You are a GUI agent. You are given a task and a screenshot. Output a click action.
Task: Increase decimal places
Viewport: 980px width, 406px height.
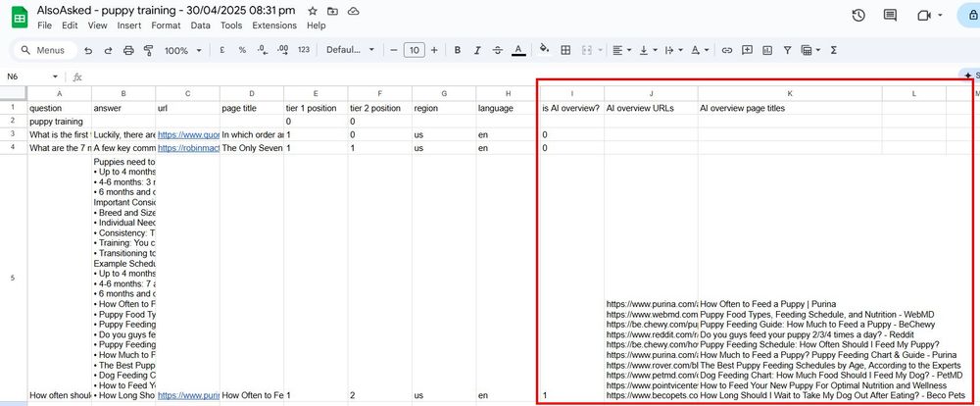point(282,50)
